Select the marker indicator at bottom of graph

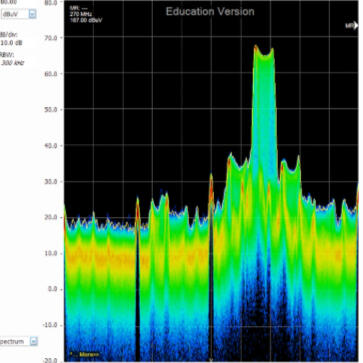(211, 359)
